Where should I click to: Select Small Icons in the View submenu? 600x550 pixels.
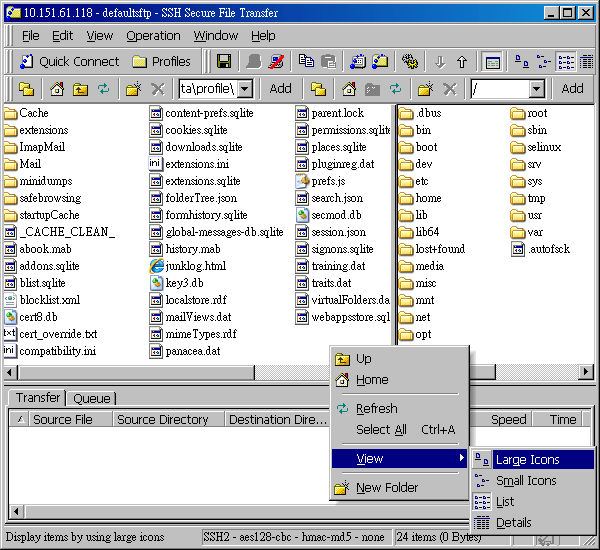pos(526,481)
